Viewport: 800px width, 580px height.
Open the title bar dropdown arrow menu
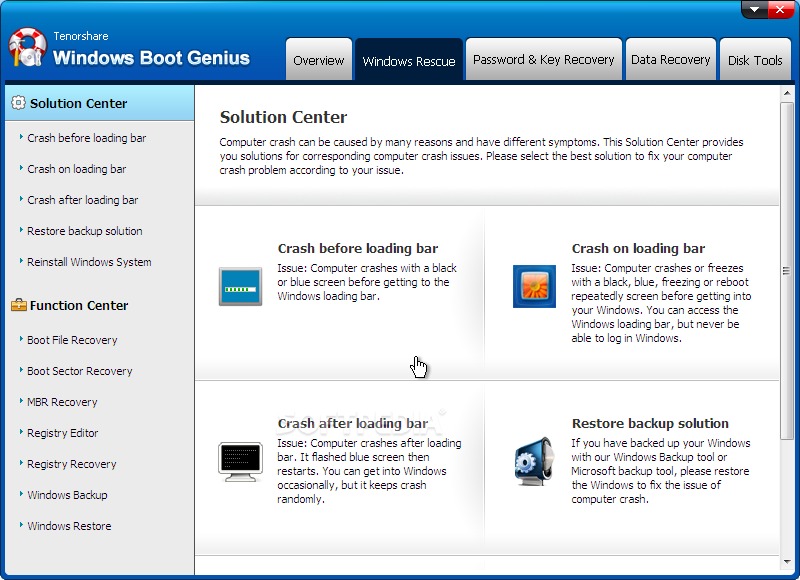tap(753, 10)
